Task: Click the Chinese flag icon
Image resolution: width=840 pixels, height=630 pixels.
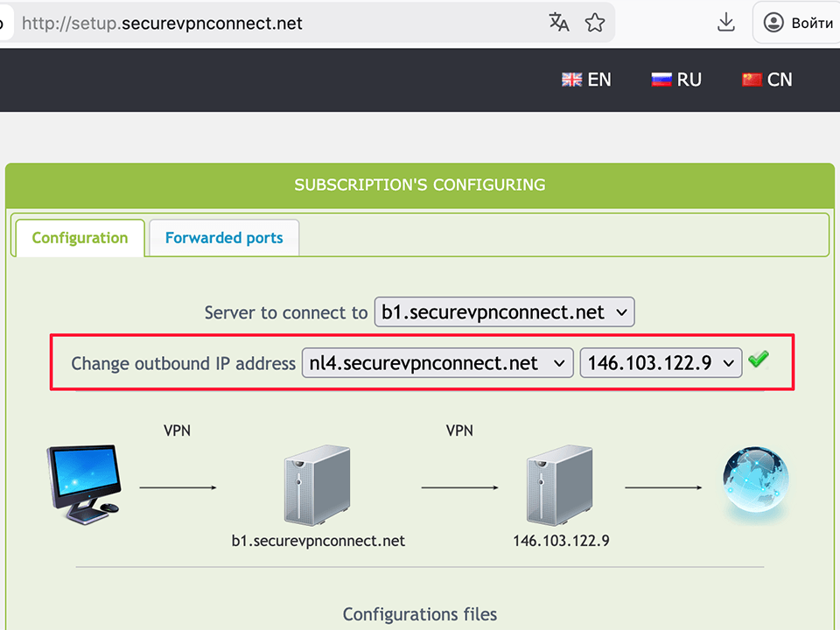Action: 752,79
